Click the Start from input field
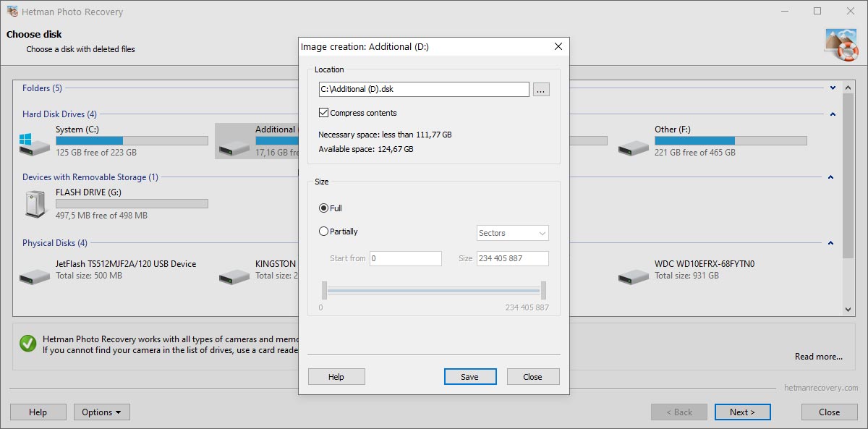The height and width of the screenshot is (429, 868). (406, 259)
